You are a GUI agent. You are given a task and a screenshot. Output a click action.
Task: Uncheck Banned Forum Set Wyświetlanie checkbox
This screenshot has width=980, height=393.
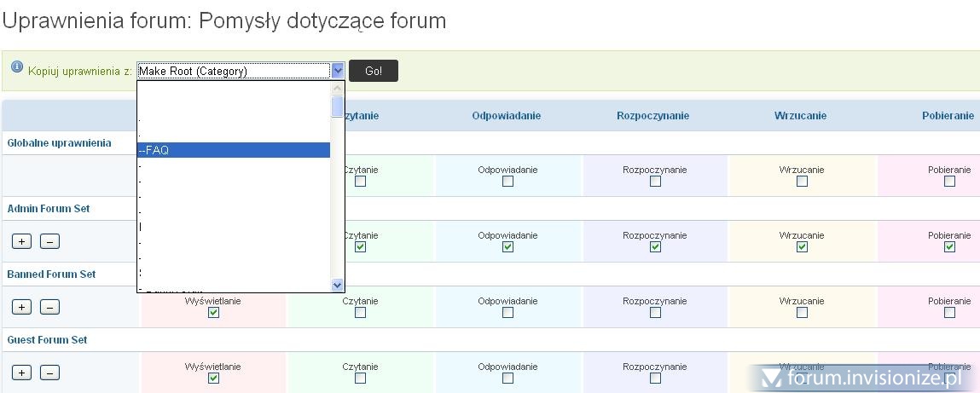coord(213,313)
